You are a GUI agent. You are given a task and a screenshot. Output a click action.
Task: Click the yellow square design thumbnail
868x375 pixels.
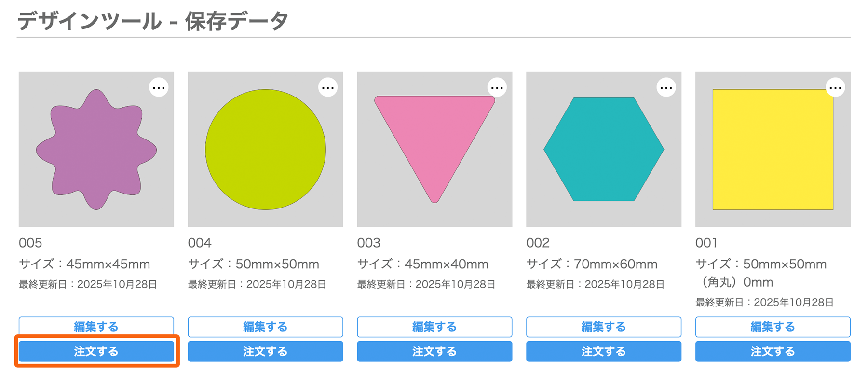click(773, 150)
